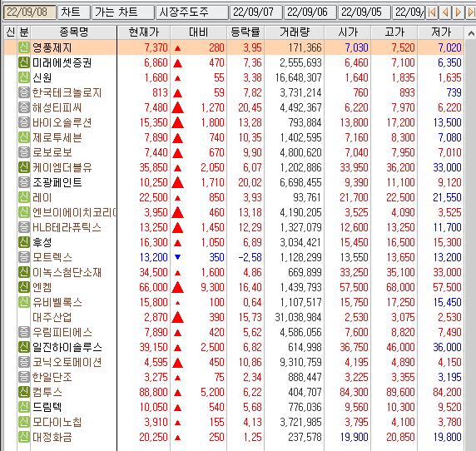Screen dimensions: 476x451
Task: Click the 증 badge beside 코닉오토메이션
Action: (23, 362)
